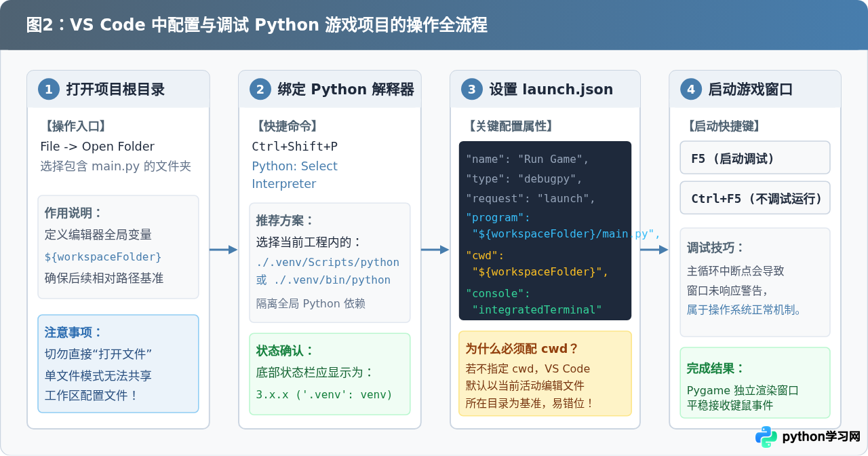Screen dimensions: 868x456
Task: Click the code line "request": "launch",
Action: pos(530,199)
